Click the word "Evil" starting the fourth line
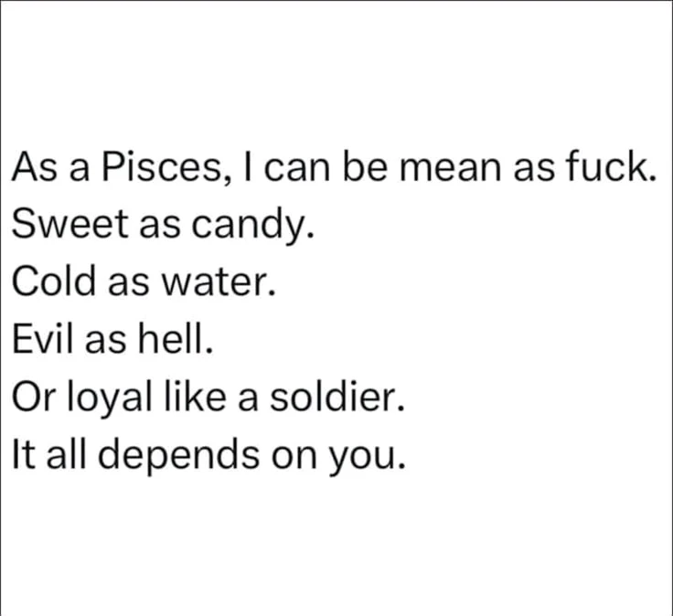The image size is (673, 616). click(44, 340)
